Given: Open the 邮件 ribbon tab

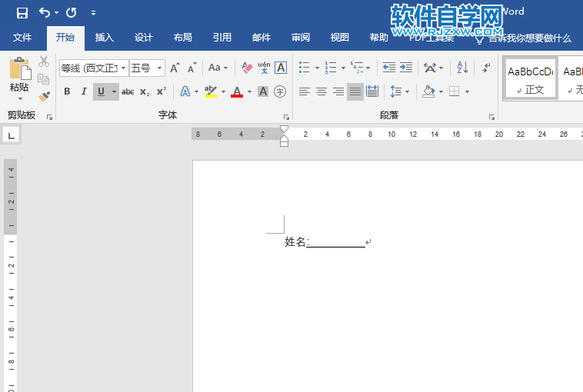Looking at the screenshot, I should coord(262,38).
